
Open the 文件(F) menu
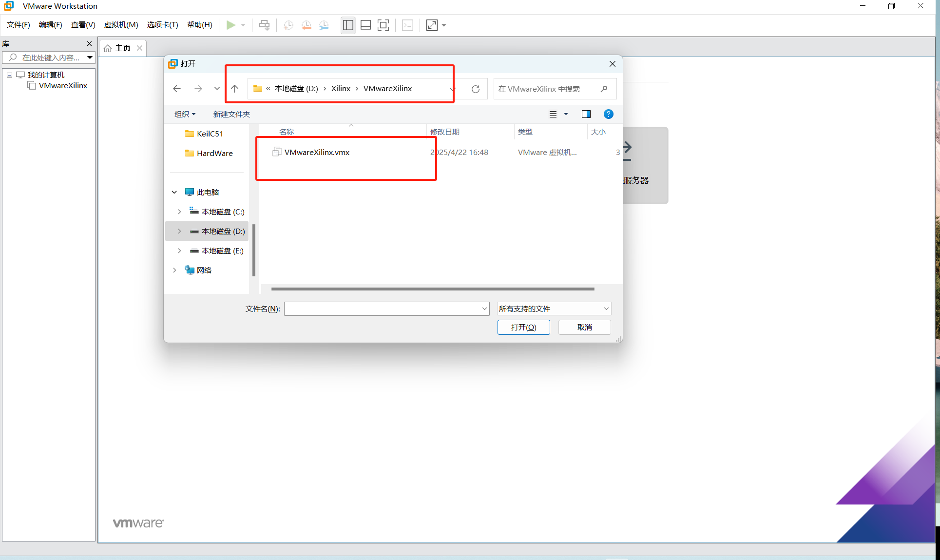click(x=18, y=25)
